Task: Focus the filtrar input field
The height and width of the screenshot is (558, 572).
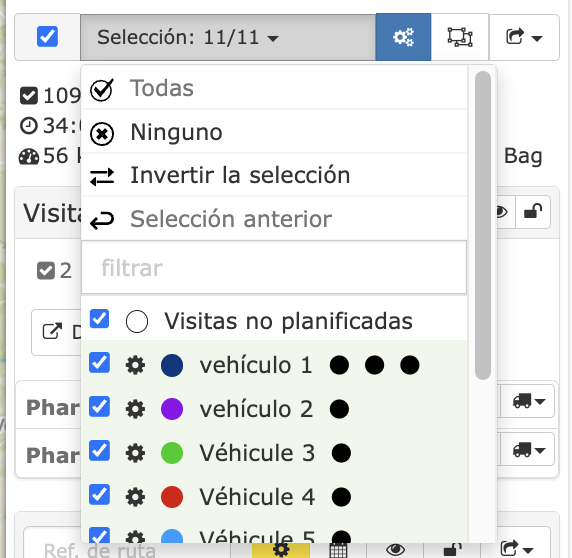Action: [274, 268]
